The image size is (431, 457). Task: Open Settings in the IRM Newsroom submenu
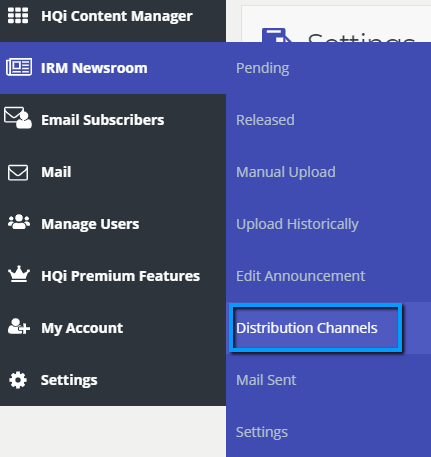(x=262, y=432)
